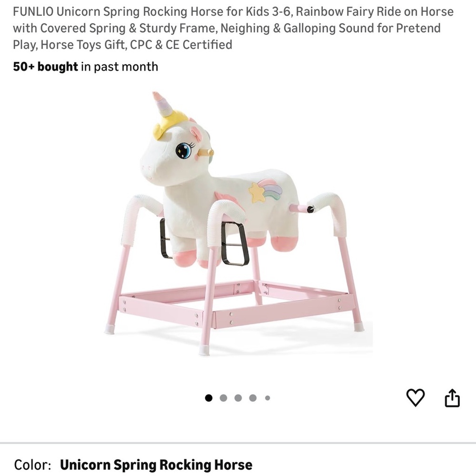
Task: Jump to second image carousel dot
Action: point(223,397)
